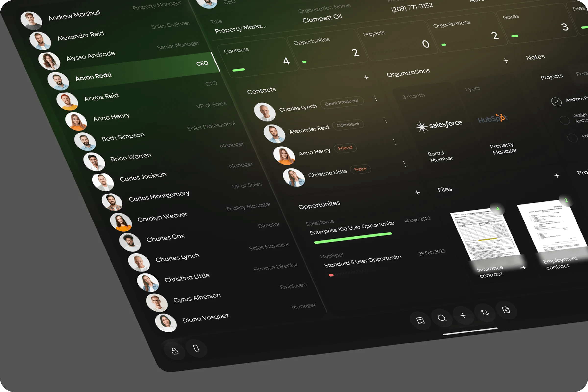Click the file download icon in toolbar
This screenshot has height=392, width=588.
[x=506, y=310]
